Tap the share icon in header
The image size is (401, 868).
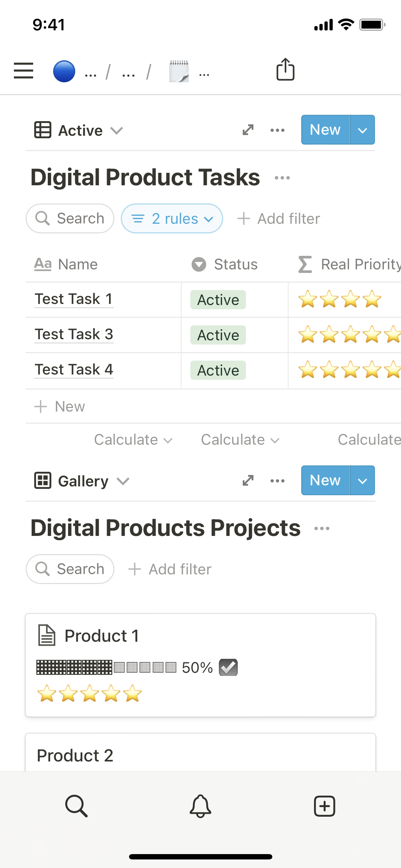[285, 69]
